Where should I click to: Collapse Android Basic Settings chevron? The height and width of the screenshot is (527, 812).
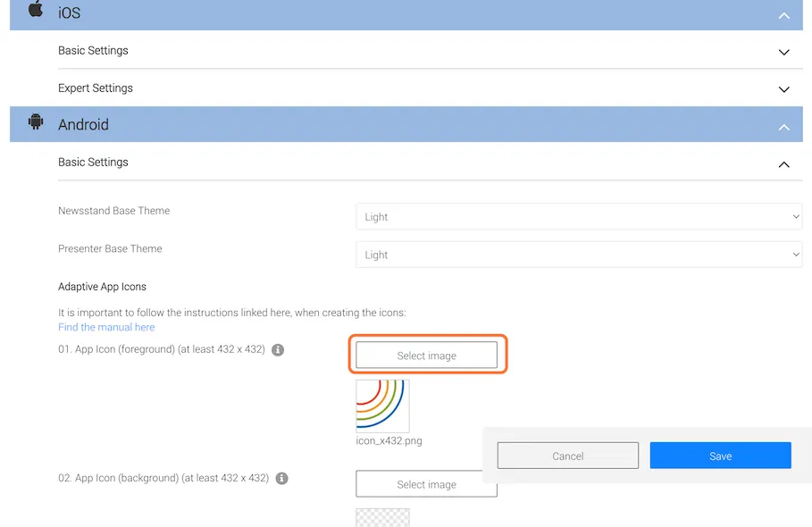point(784,164)
